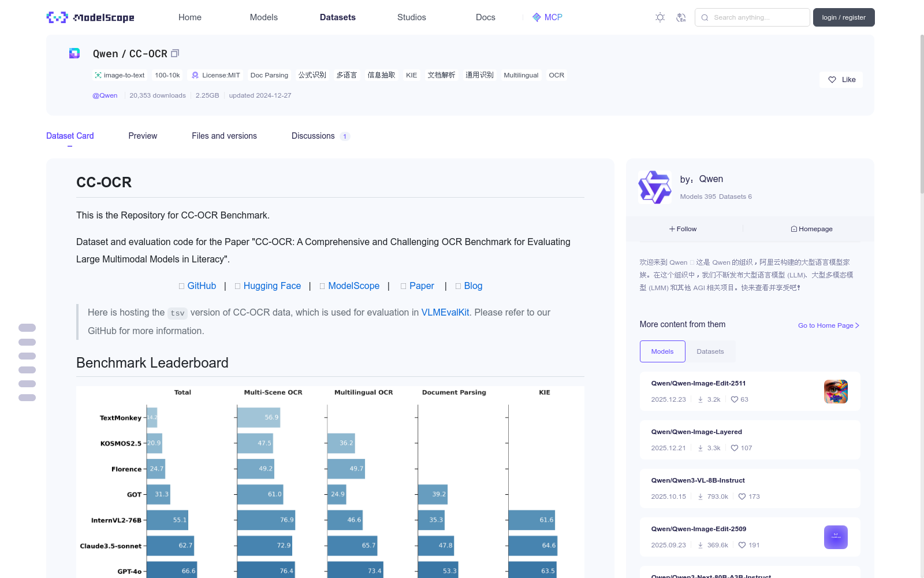Open the Qwen-Image-Edit-2511 thumbnail

coord(836,391)
